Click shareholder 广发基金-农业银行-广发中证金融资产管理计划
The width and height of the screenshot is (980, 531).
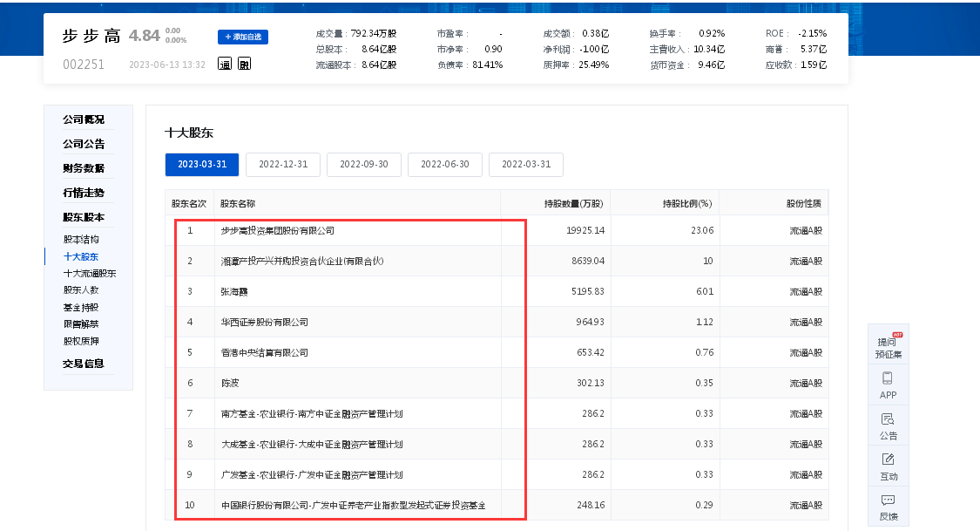tap(312, 475)
